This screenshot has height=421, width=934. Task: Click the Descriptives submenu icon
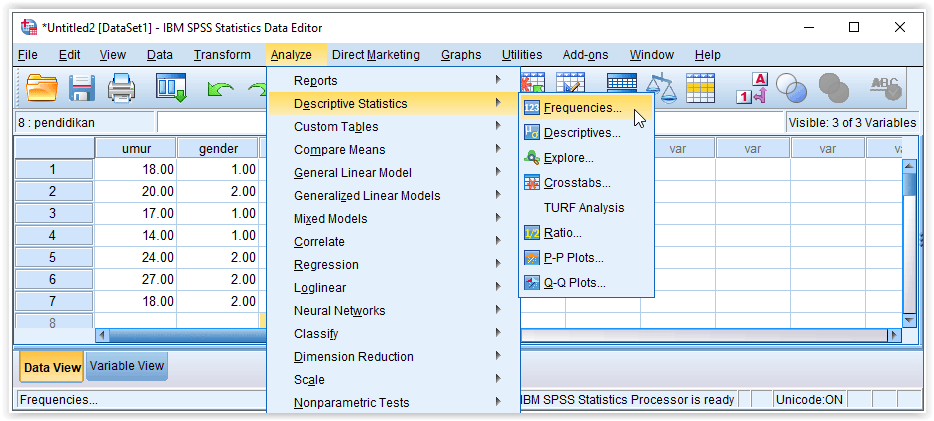click(531, 132)
